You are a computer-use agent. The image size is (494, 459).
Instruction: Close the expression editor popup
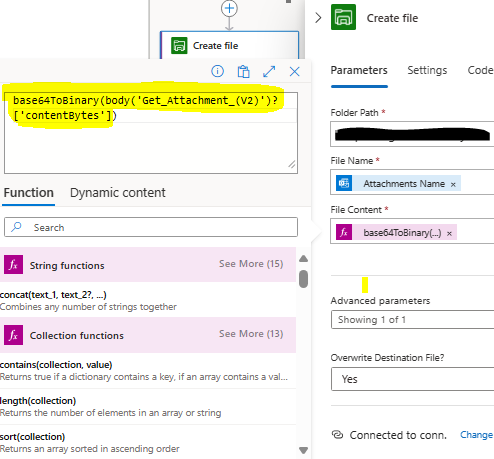pos(294,71)
